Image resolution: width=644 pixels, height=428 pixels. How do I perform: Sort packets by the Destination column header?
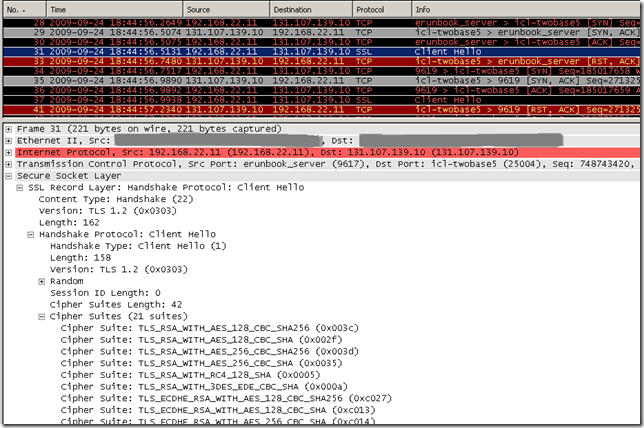click(x=311, y=9)
